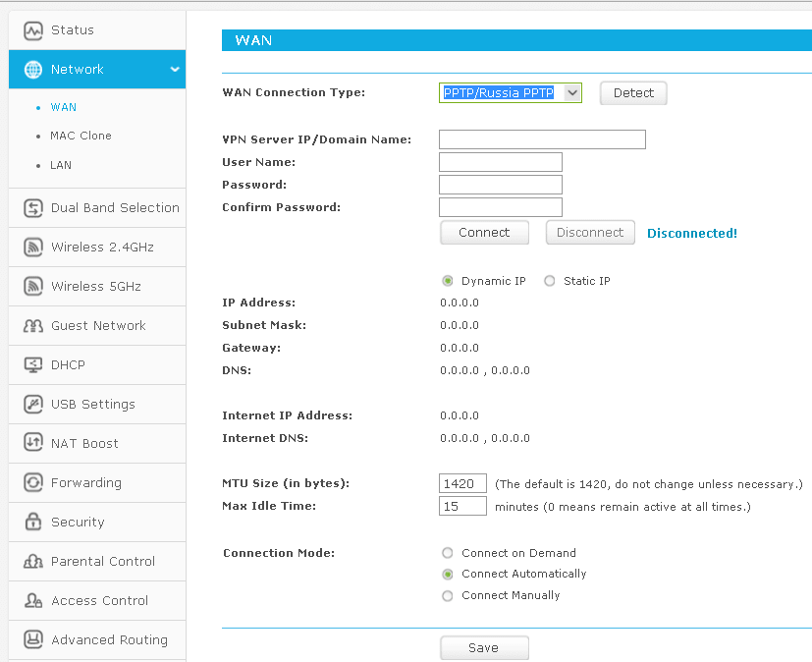812x662 pixels.
Task: Click the MTU Size input box
Action: click(462, 484)
